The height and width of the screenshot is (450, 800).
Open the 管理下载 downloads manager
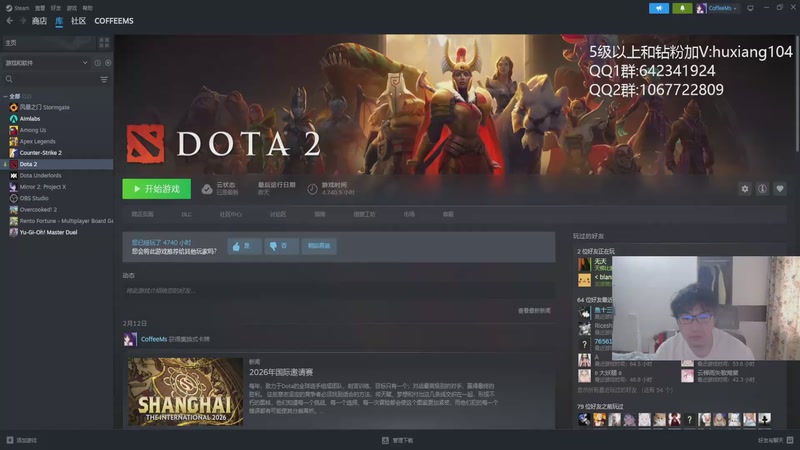[397, 440]
